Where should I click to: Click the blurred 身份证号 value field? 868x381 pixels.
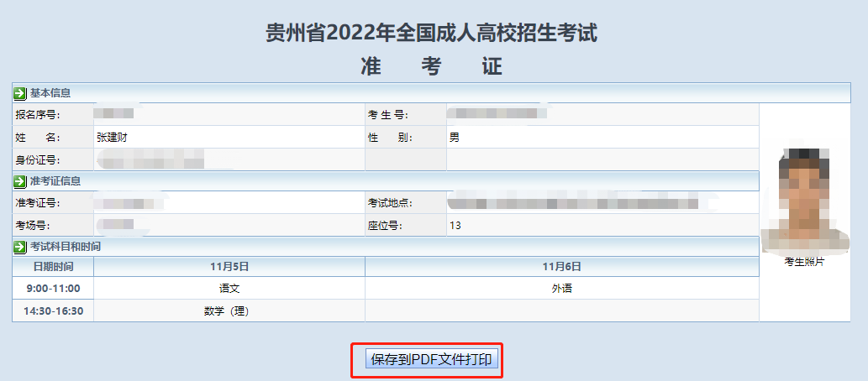tap(151, 159)
